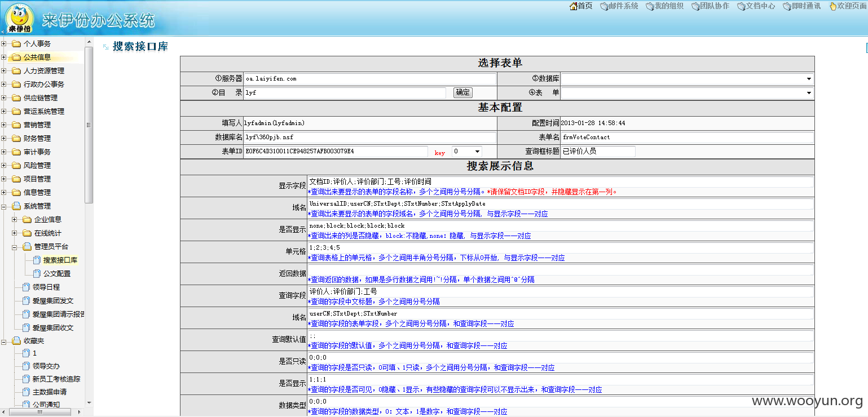This screenshot has width=868, height=417.
Task: Select the 新员工考核追踪 favorites entry
Action: (x=56, y=379)
